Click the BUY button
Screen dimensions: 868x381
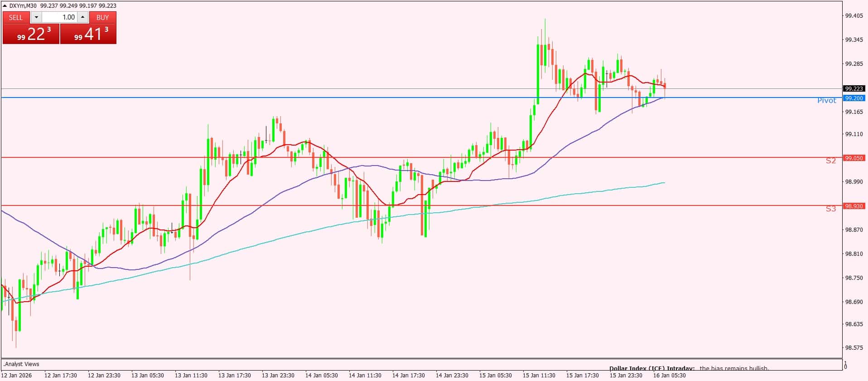[x=102, y=17]
